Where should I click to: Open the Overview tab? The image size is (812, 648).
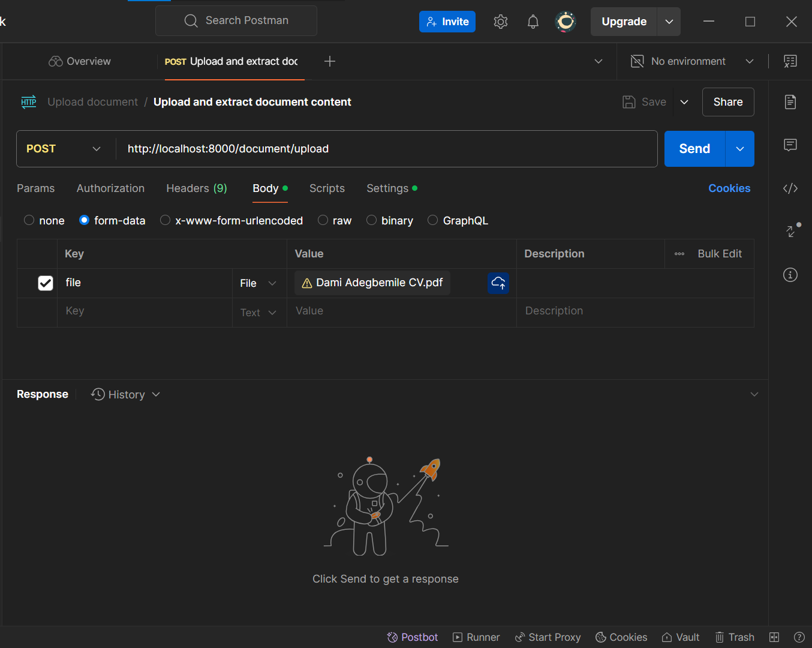click(x=80, y=61)
